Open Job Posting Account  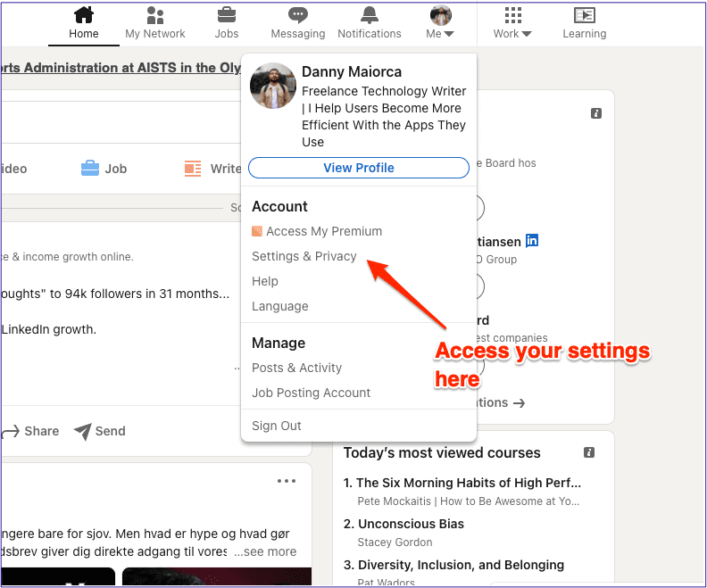[x=312, y=393]
